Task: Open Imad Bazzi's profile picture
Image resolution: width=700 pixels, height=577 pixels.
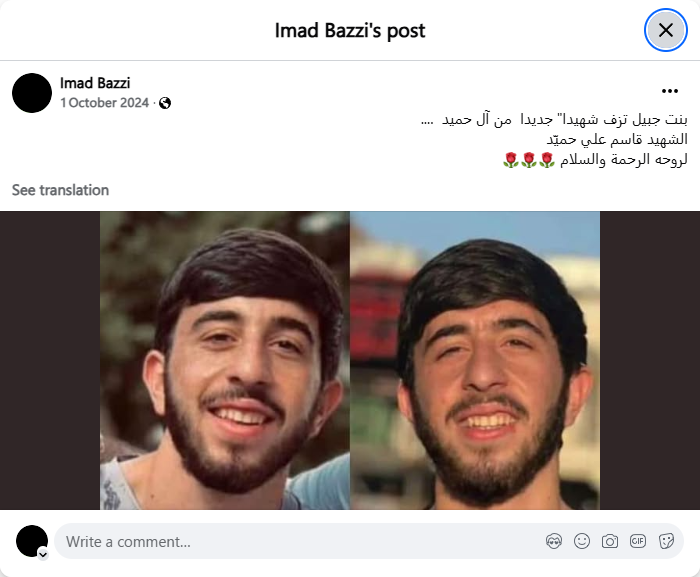Action: point(32,93)
